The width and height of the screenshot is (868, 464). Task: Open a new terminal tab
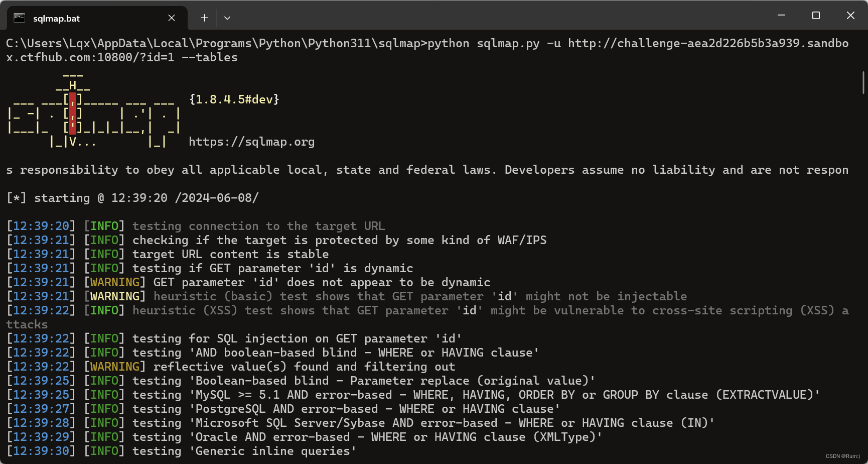[x=204, y=18]
